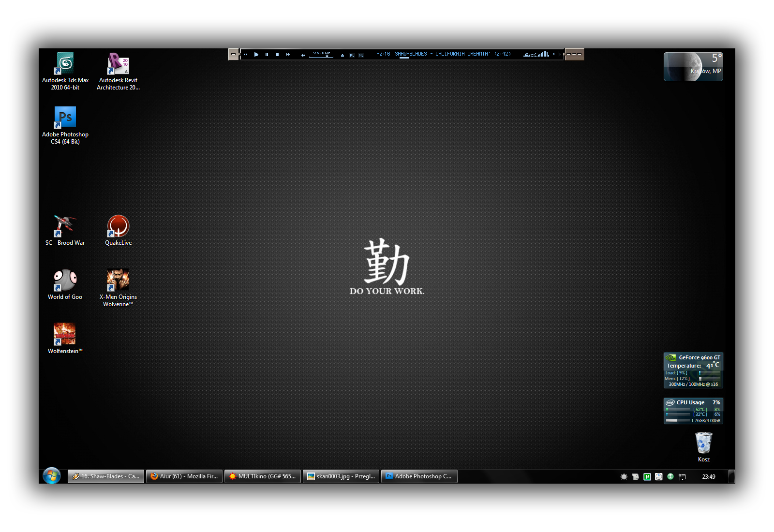Open the Adobe Photoshop CS4 desktop icon
The width and height of the screenshot is (774, 532).
(65, 118)
